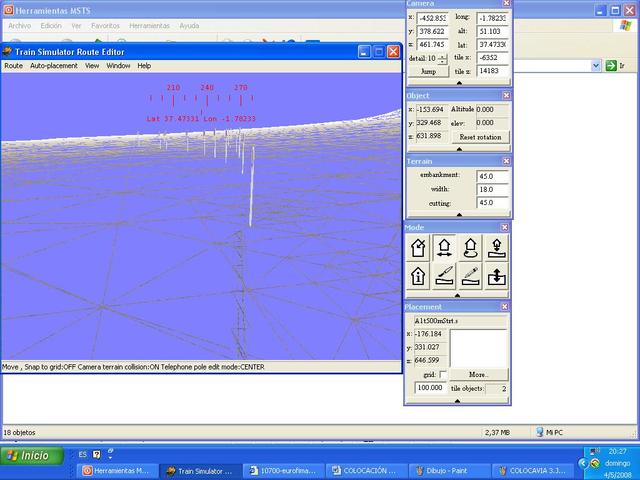The height and width of the screenshot is (480, 640).
Task: Click the object info mode icon
Action: coord(419,276)
